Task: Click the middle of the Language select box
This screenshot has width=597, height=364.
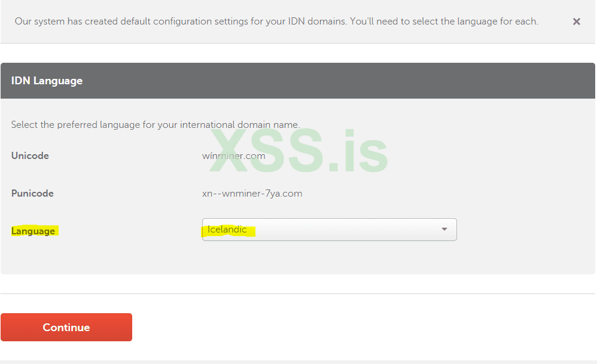Action: (x=330, y=230)
